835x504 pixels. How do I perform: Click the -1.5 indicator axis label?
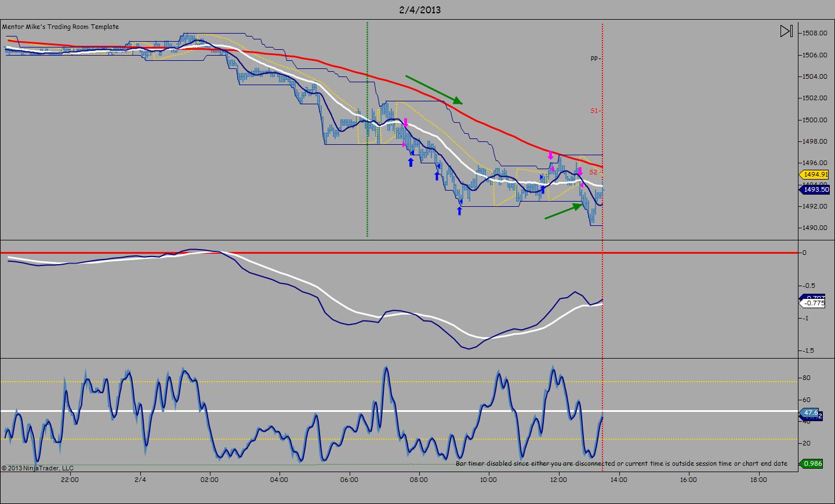(809, 350)
